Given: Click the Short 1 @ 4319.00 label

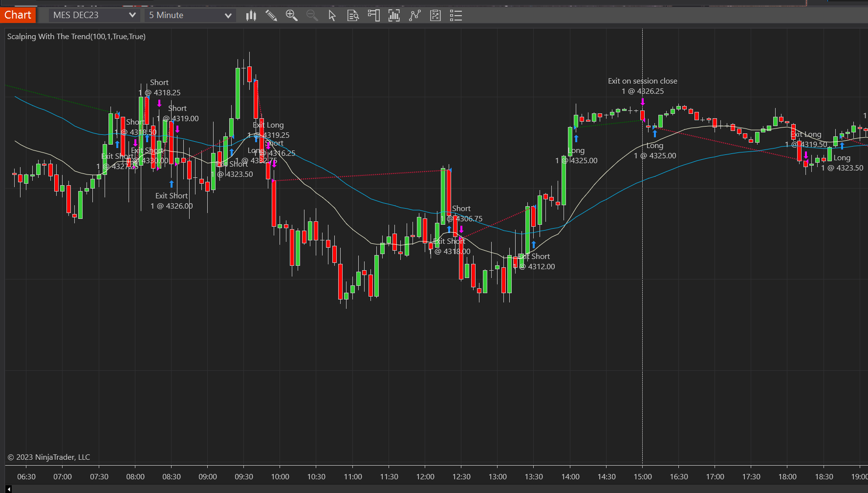Looking at the screenshot, I should [x=177, y=113].
